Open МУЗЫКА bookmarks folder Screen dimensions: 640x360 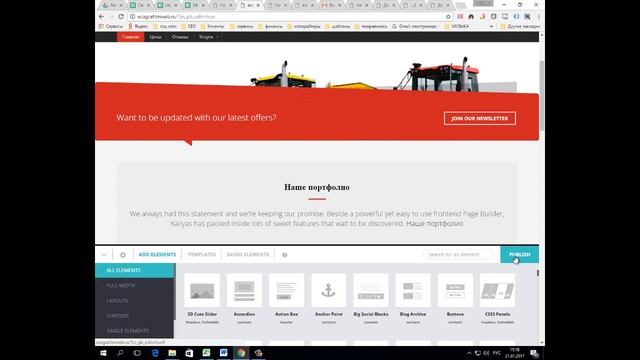point(457,26)
